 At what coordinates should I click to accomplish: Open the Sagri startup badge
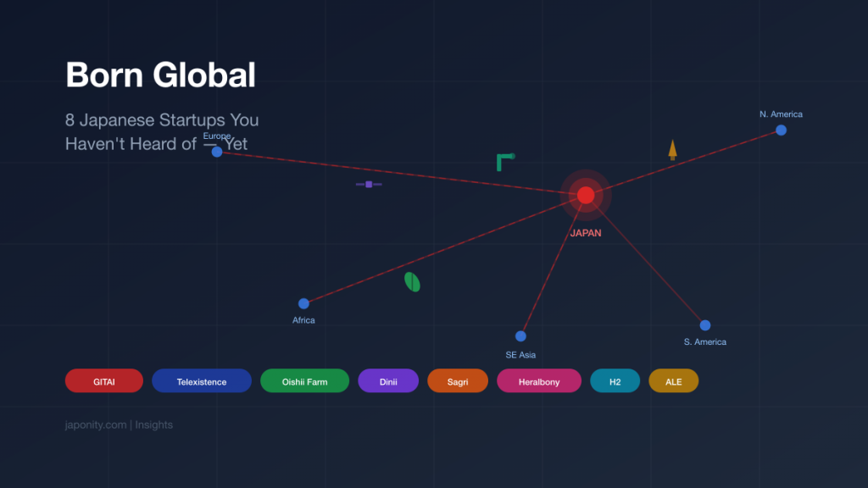[458, 380]
